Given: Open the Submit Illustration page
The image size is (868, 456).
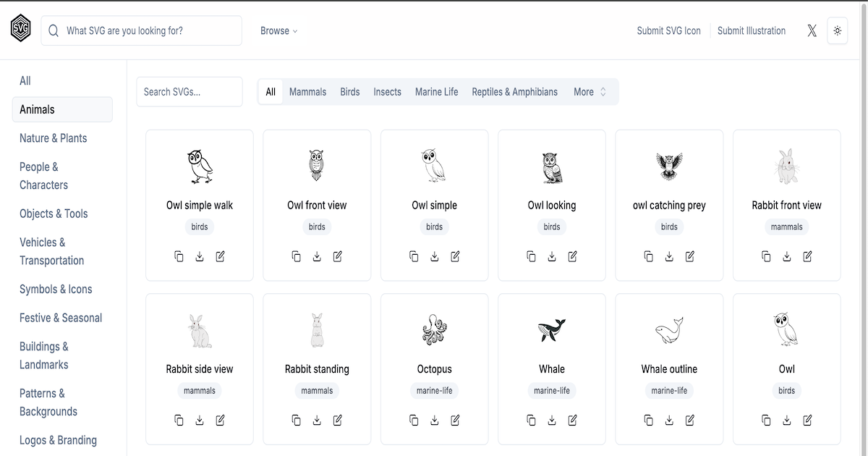Looking at the screenshot, I should coord(752,30).
